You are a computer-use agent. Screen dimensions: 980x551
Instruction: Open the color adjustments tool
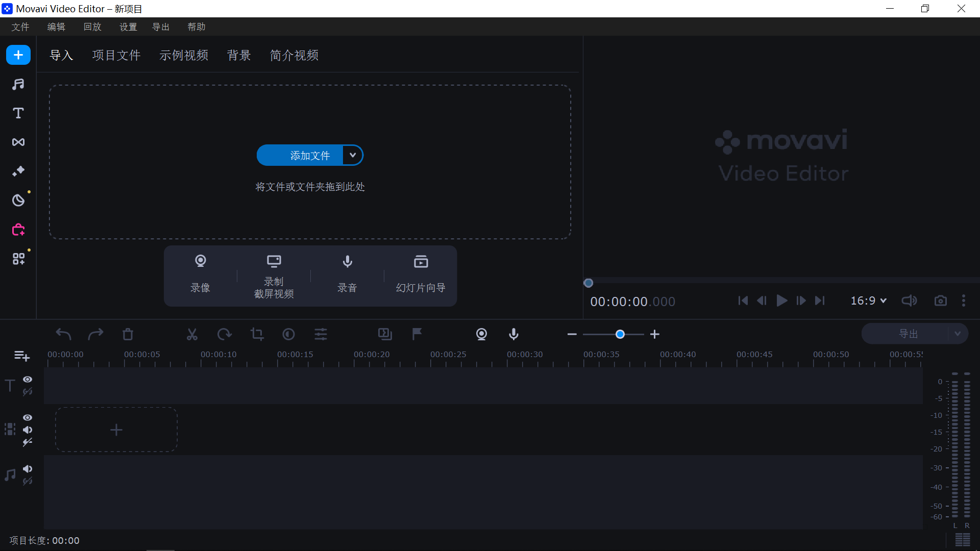pyautogui.click(x=289, y=334)
